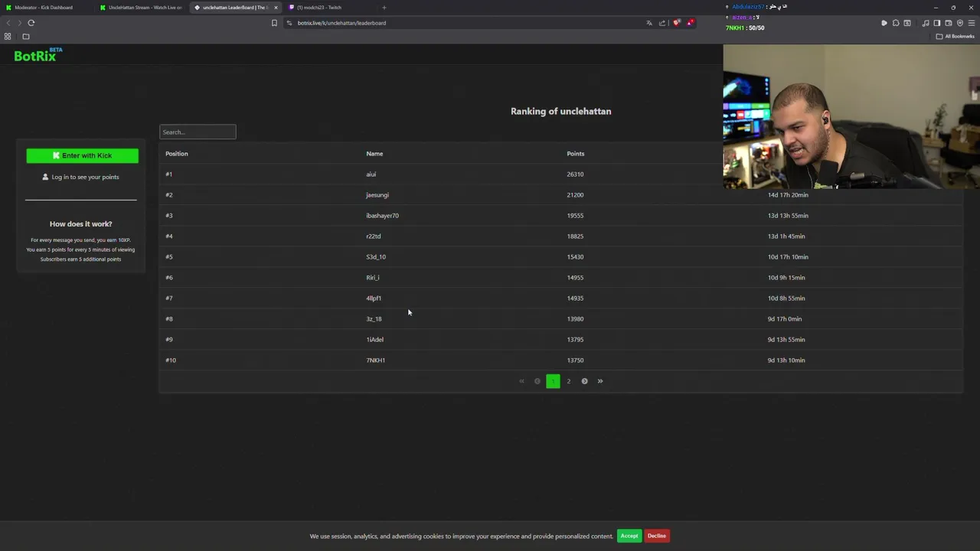Click the folder icon in bookmarks bar
This screenshot has width=980, height=551.
pyautogui.click(x=26, y=37)
